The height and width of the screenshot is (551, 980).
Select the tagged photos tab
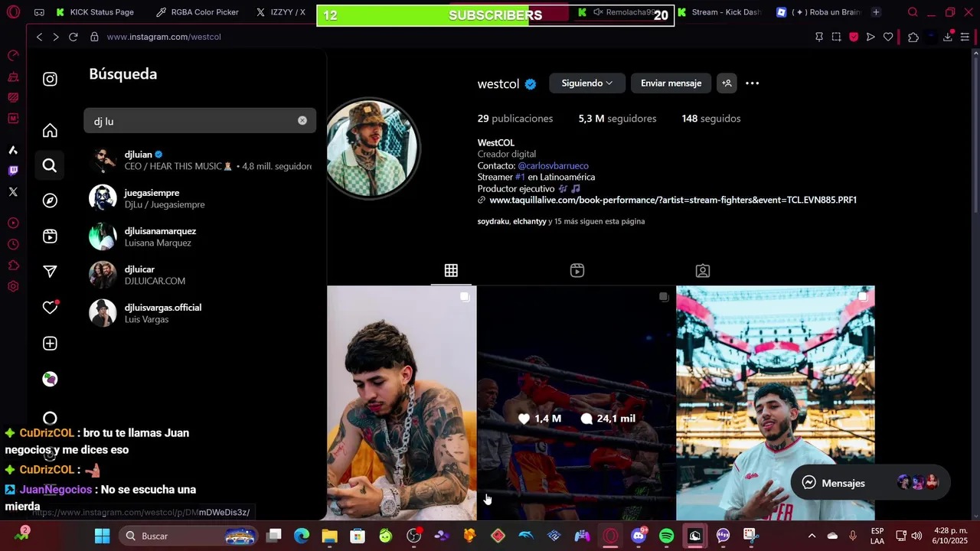pyautogui.click(x=703, y=270)
